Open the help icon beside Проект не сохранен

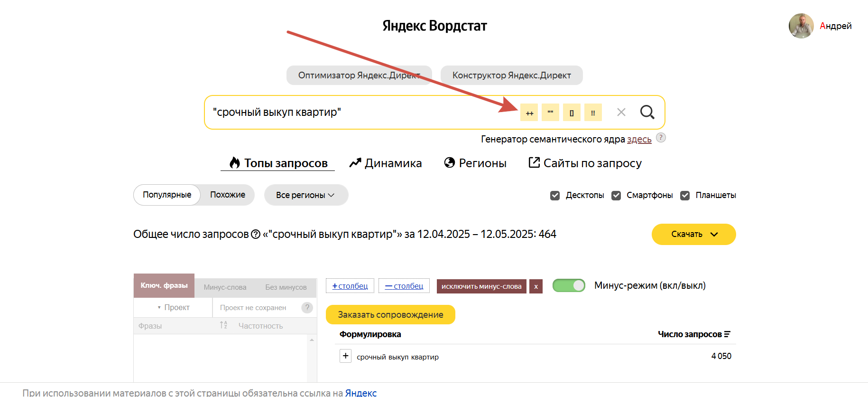click(307, 307)
